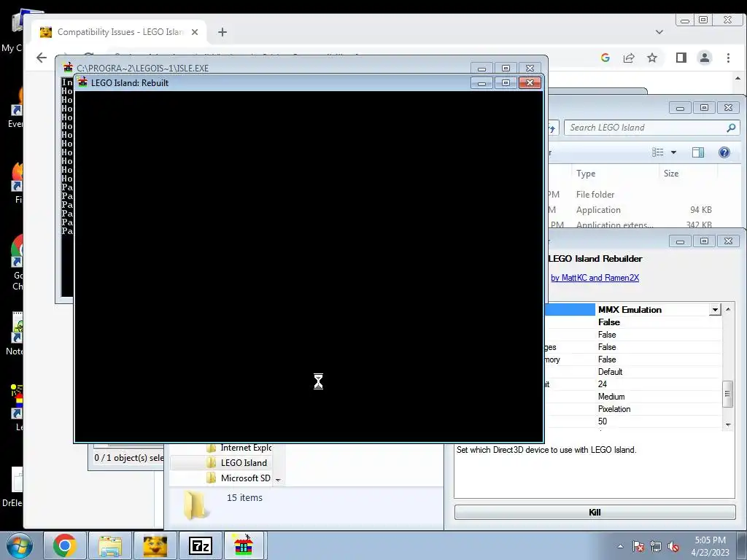Click the ISLE.EXE console title icon

(x=68, y=68)
